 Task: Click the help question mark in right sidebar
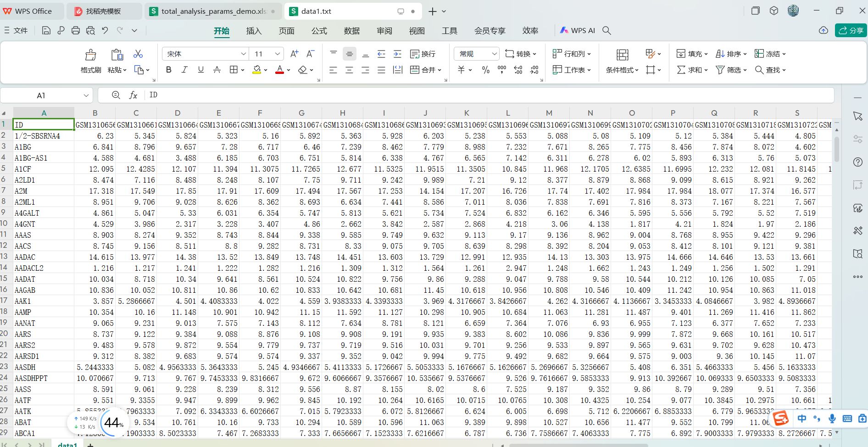(x=858, y=162)
